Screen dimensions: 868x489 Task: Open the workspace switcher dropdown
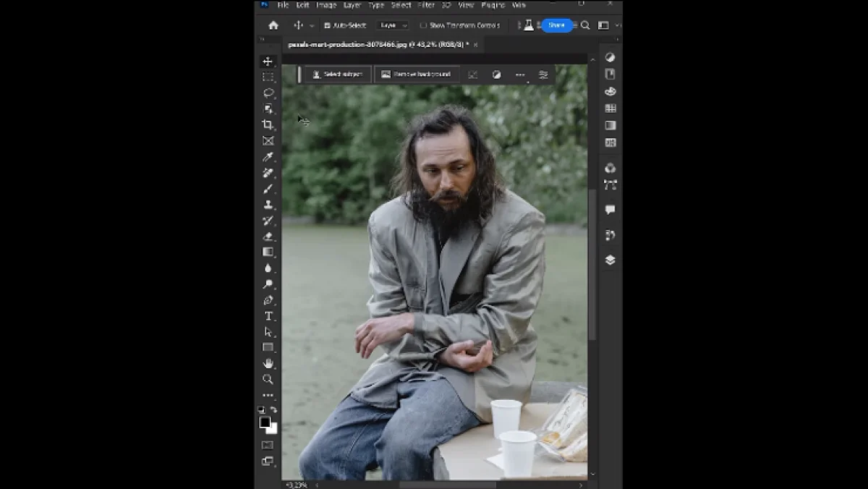click(x=605, y=25)
